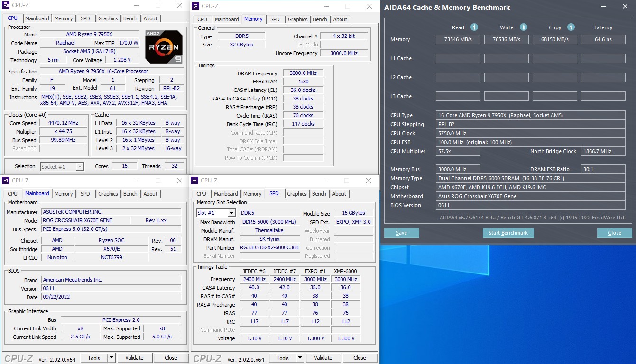The width and height of the screenshot is (636, 364).
Task: Click the Save button in AIDA64
Action: click(401, 233)
